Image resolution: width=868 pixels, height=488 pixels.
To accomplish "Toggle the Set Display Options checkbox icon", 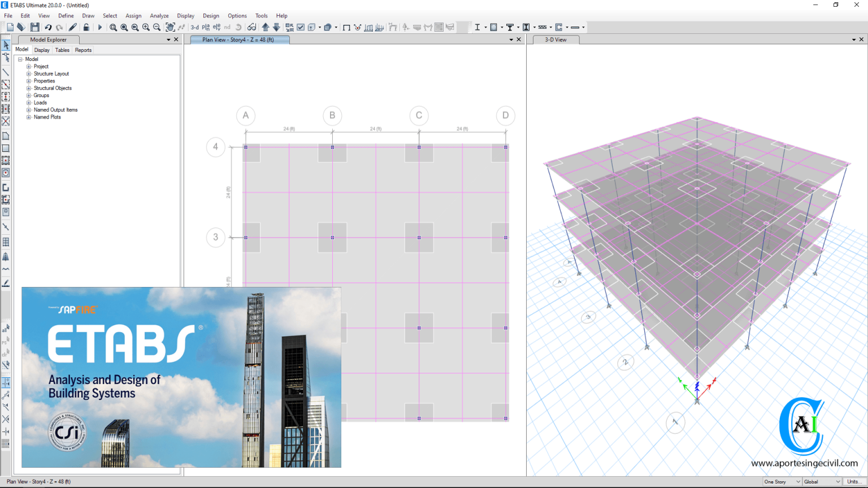I will pyautogui.click(x=301, y=27).
